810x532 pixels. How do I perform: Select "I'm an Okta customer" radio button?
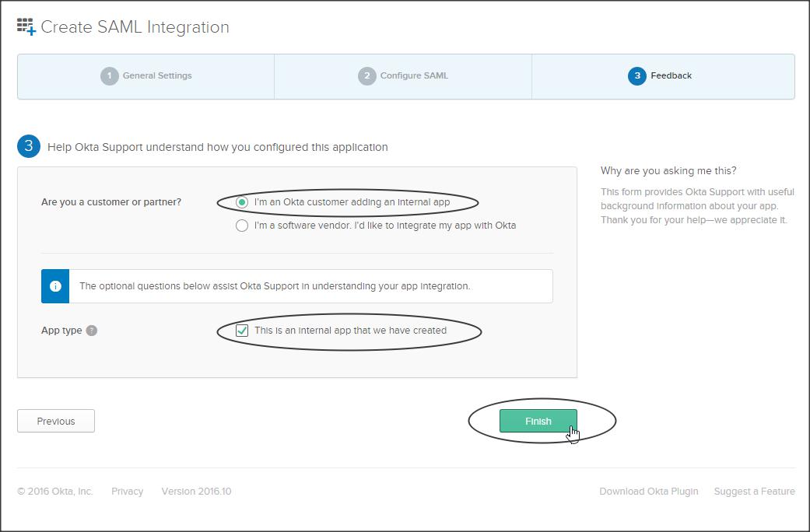tap(242, 202)
